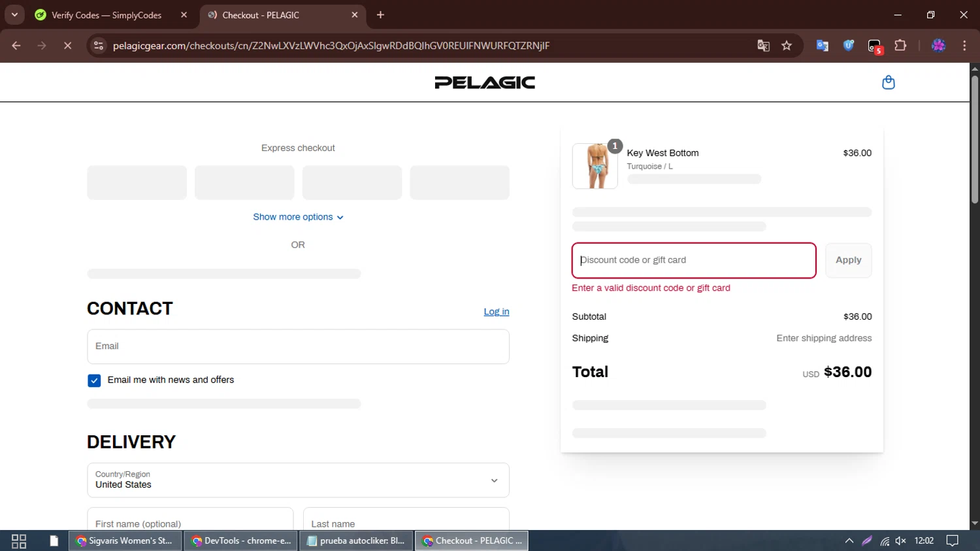Open the taskbar clock showing 12:02
980x551 pixels.
924,541
